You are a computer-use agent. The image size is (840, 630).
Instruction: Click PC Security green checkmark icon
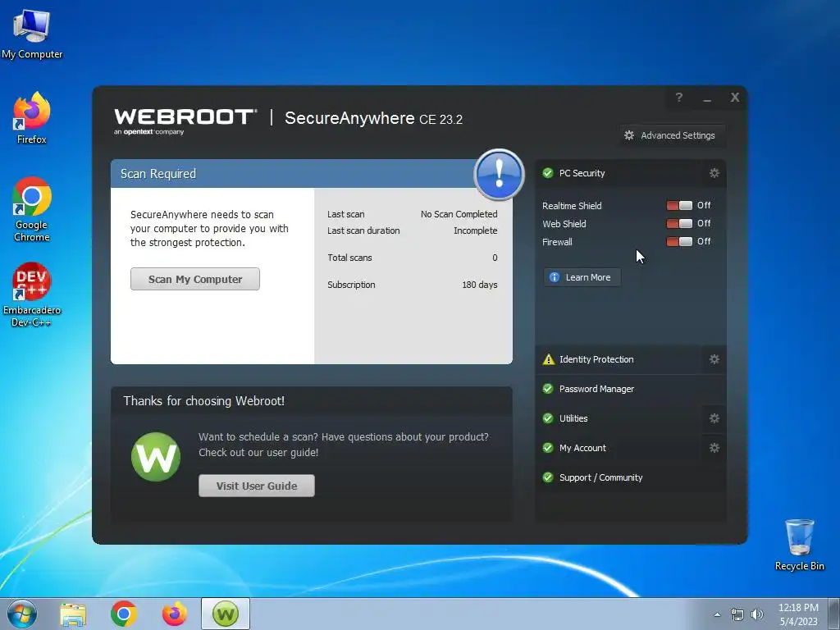coord(547,173)
